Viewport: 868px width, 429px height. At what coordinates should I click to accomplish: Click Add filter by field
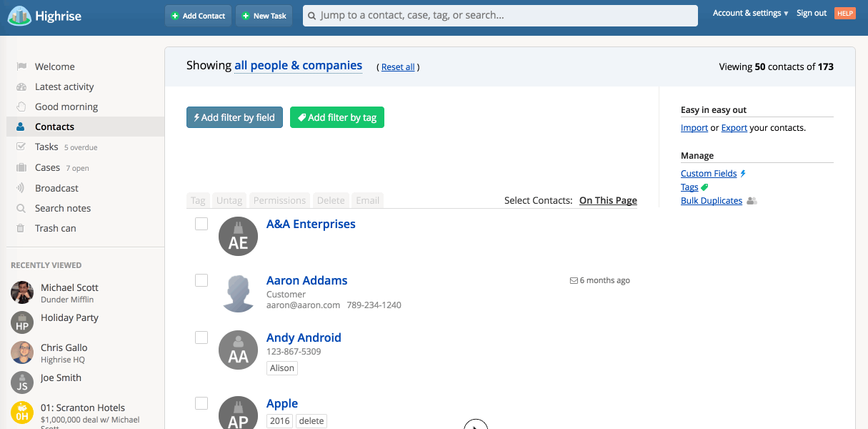click(234, 117)
